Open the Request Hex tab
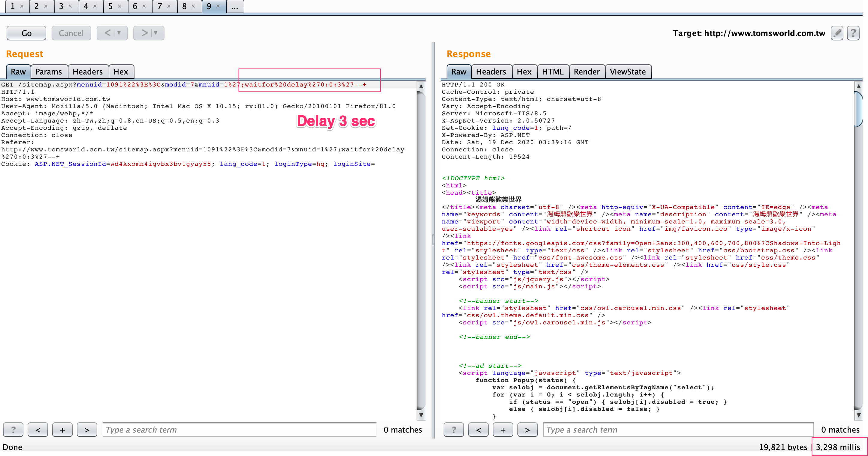 point(121,71)
